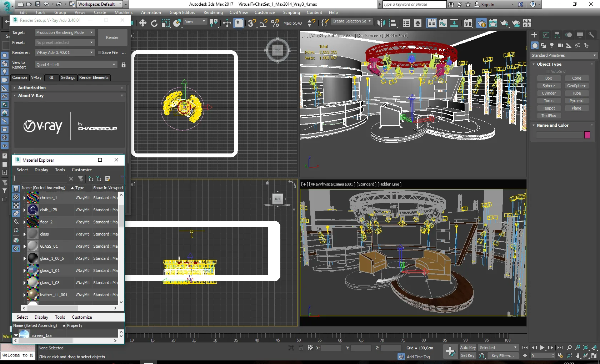Open the Curve Editor icon
Screen dimensions: 600x364
click(x=443, y=23)
